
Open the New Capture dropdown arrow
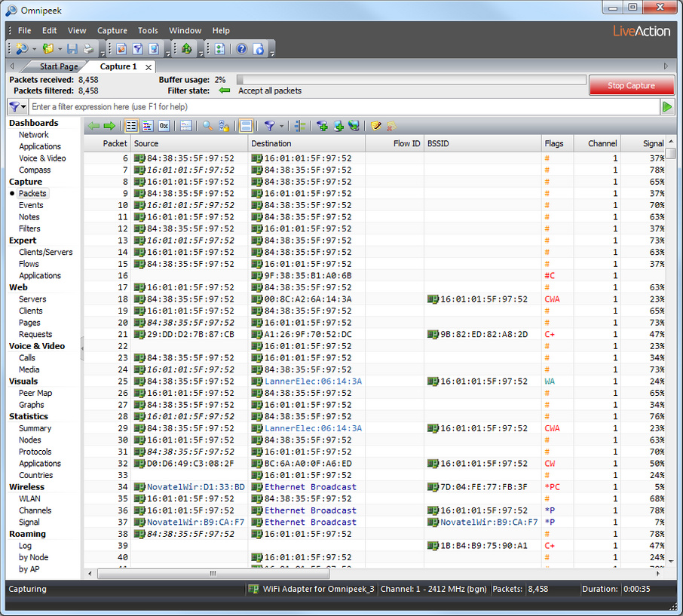pos(35,49)
